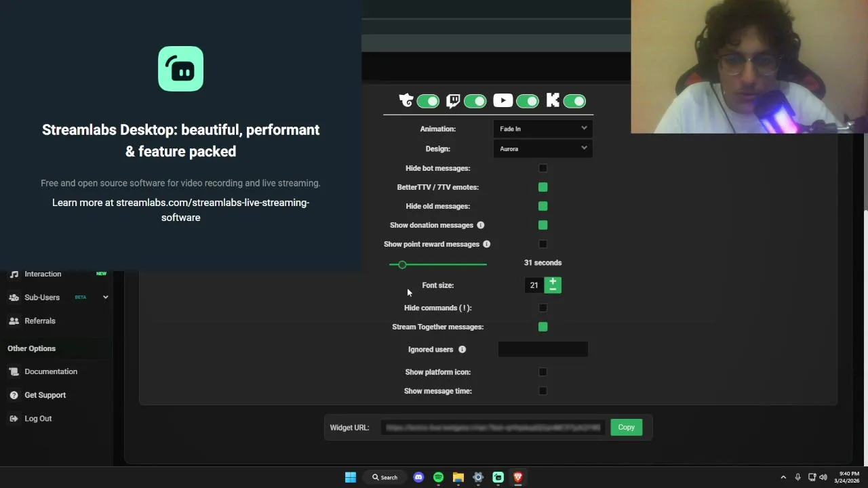Show info for donation messages
868x488 pixels.
pyautogui.click(x=481, y=225)
